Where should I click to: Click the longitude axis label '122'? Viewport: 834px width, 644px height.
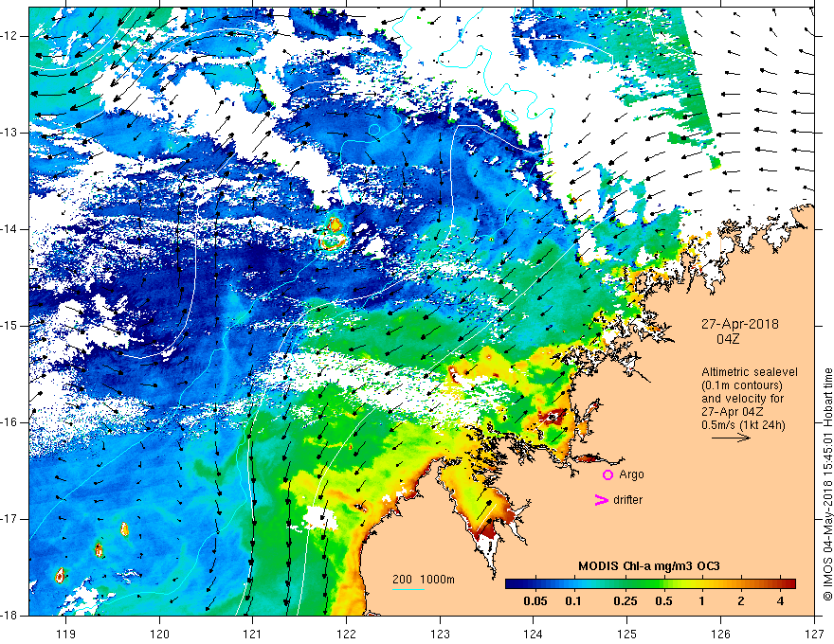(x=346, y=634)
